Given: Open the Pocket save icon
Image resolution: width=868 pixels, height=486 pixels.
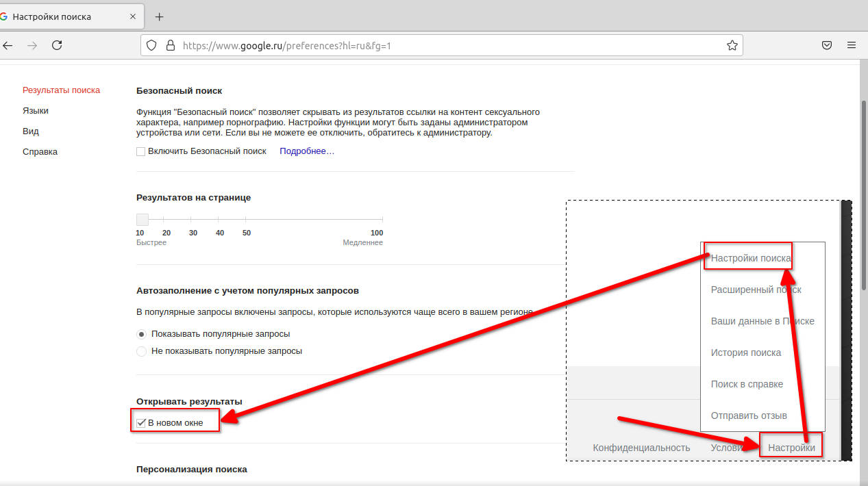Looking at the screenshot, I should (x=827, y=45).
